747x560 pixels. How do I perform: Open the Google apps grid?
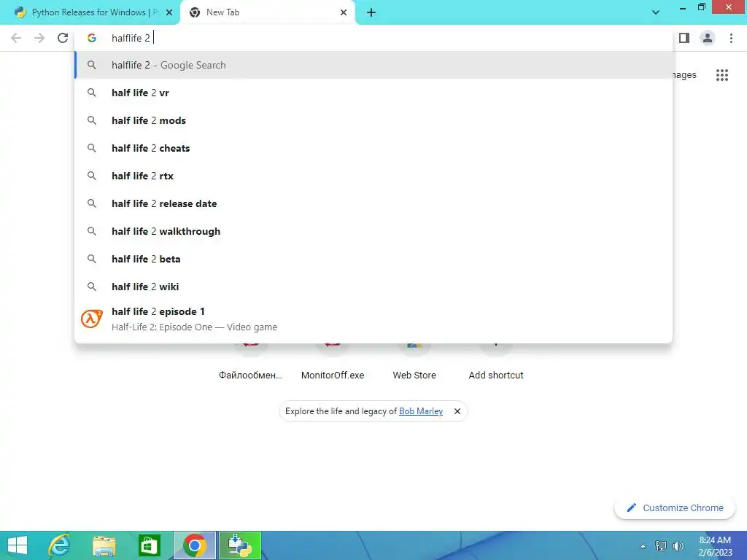(x=721, y=75)
